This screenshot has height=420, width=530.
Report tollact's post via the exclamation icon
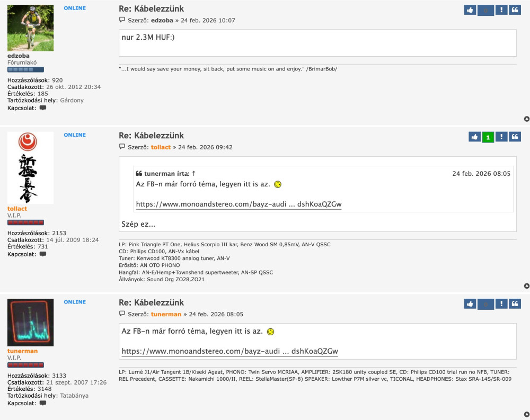tap(501, 136)
